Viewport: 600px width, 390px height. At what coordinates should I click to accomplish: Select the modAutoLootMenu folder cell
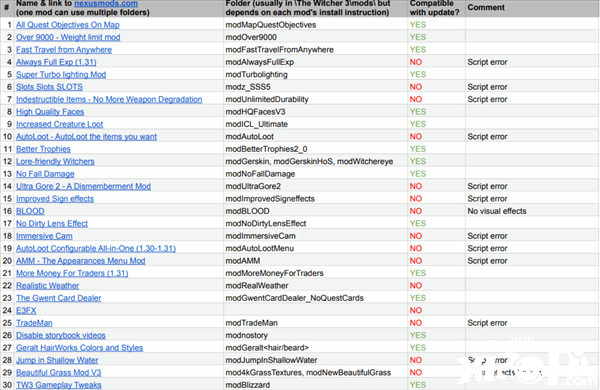(x=316, y=248)
